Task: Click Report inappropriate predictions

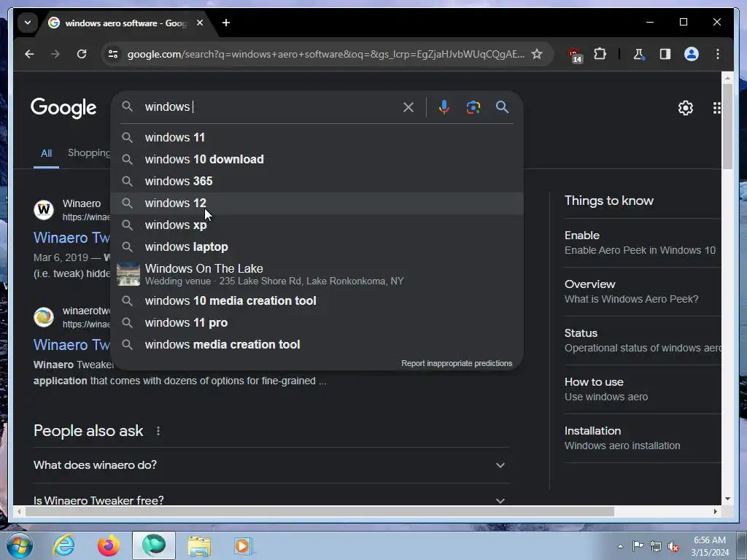Action: click(x=457, y=363)
